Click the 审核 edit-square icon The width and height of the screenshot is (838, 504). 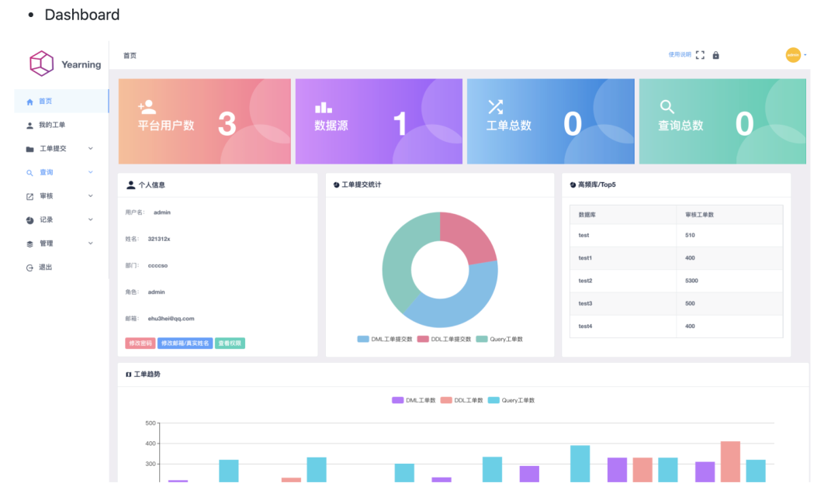click(x=30, y=196)
